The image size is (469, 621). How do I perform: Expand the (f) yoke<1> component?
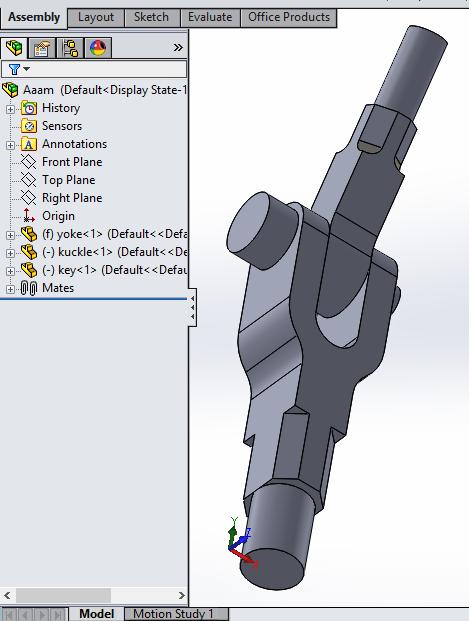10,235
